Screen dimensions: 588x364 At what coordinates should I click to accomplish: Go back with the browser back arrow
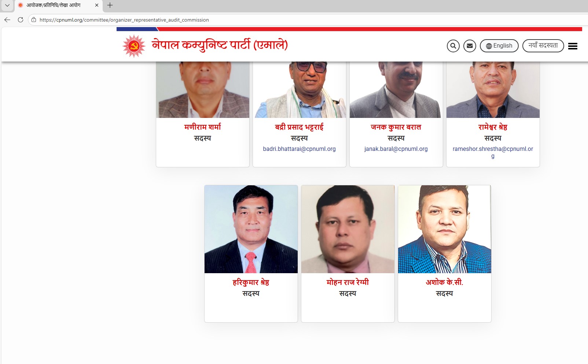coord(7,20)
